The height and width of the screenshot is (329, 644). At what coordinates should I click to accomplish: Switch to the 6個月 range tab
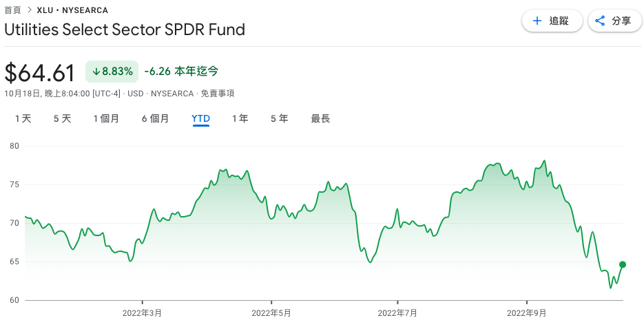point(155,118)
